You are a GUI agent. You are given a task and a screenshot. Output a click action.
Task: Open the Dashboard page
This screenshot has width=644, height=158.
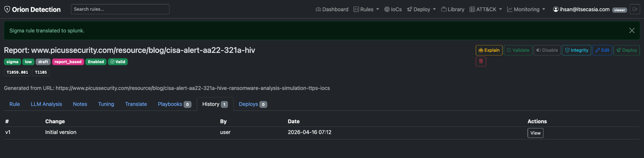(x=332, y=9)
